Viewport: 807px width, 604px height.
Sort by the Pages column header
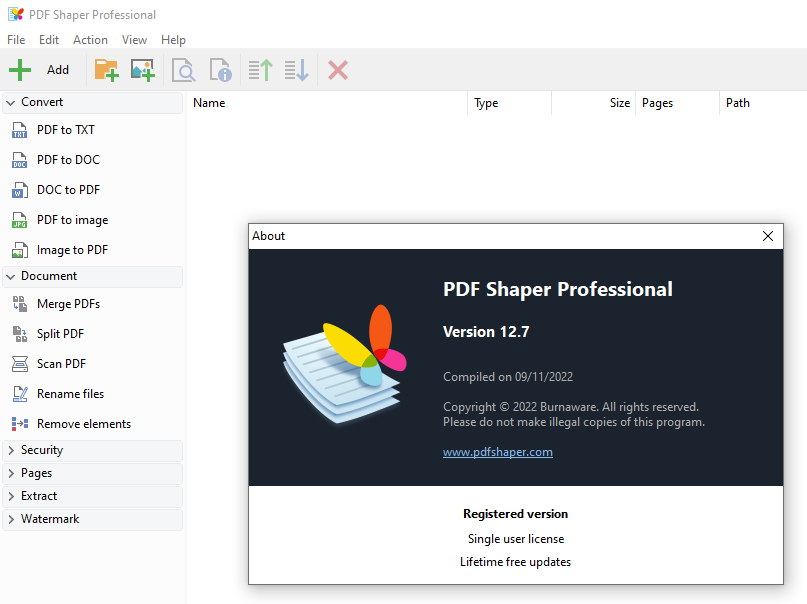pos(677,103)
